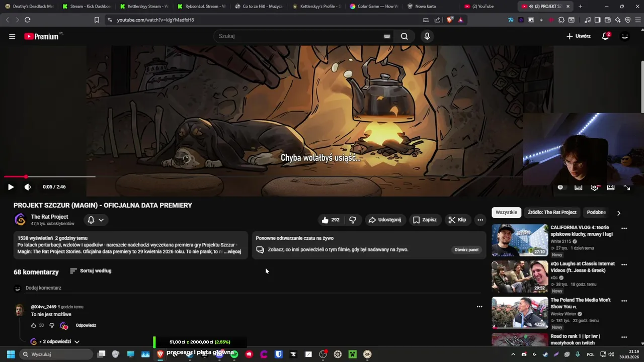Open the live chat replay panel

pyautogui.click(x=466, y=250)
